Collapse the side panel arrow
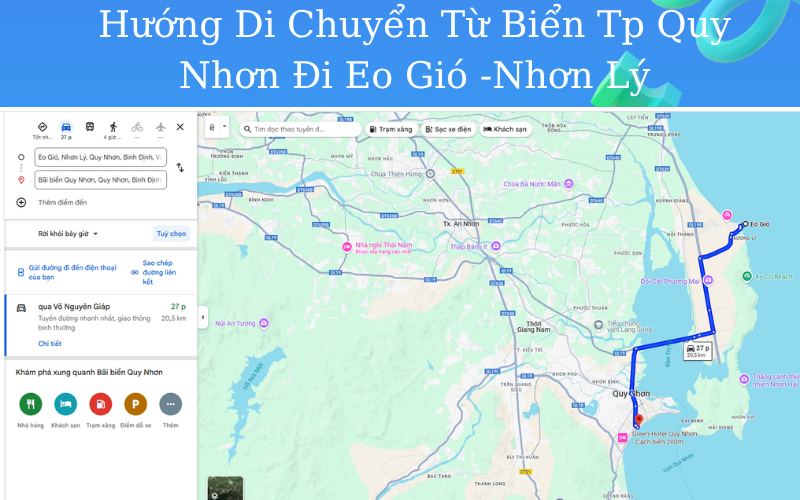This screenshot has width=800, height=500. click(x=203, y=317)
